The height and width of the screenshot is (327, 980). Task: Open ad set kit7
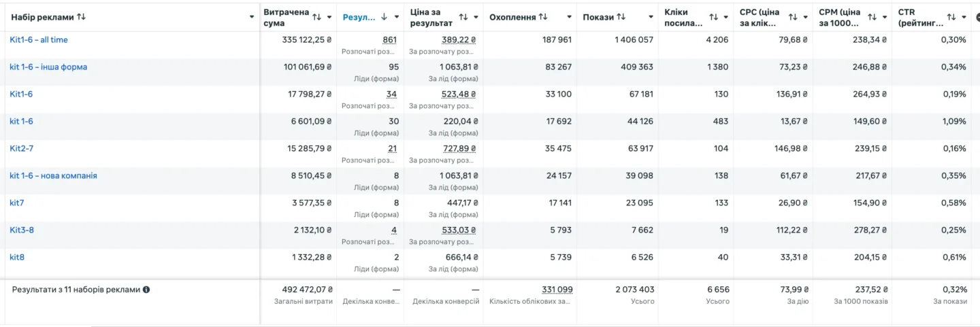pos(17,203)
